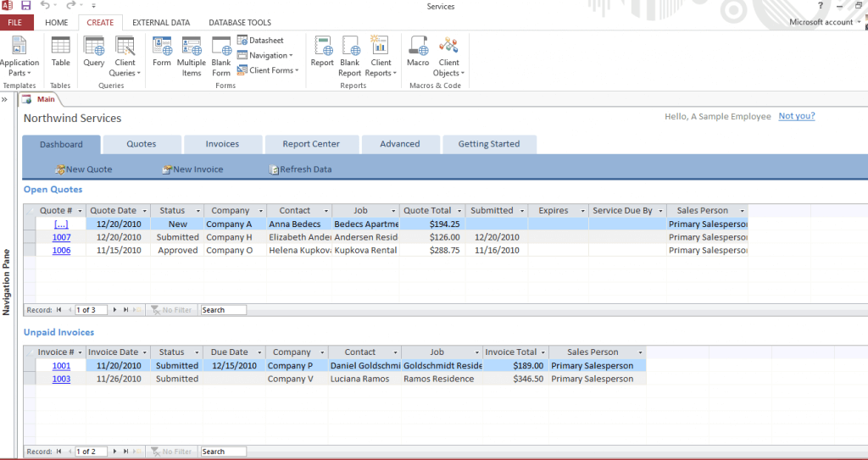The width and height of the screenshot is (868, 460).
Task: Open the Status column filter in Open Quotes
Action: (x=198, y=211)
